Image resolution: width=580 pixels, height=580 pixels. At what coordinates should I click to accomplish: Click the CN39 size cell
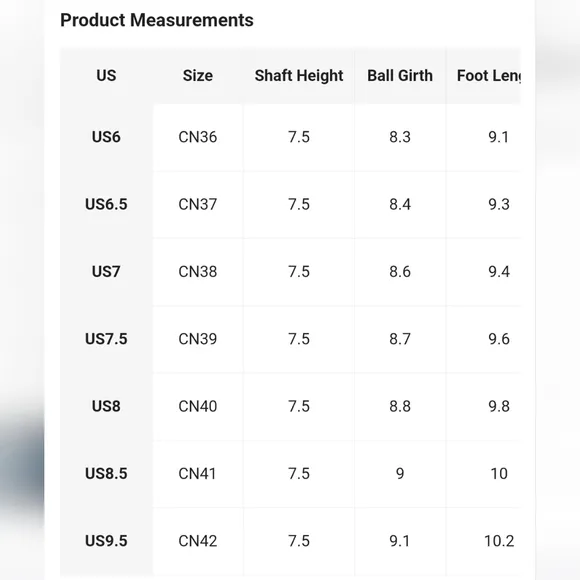pyautogui.click(x=198, y=339)
